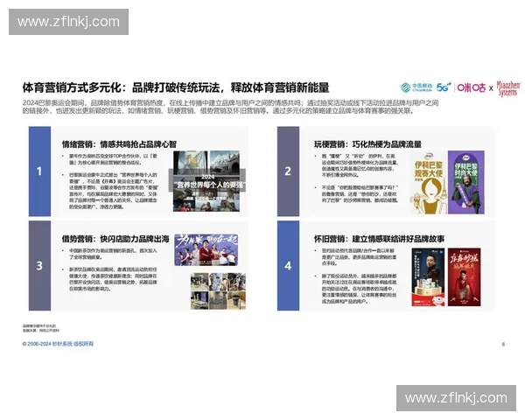
Task: Click the number 3 block
Action: click(x=39, y=266)
